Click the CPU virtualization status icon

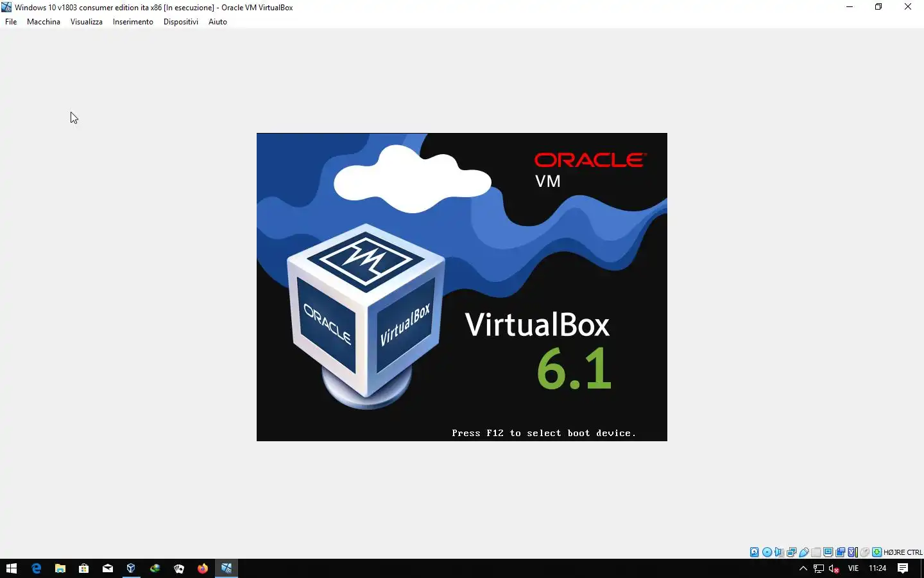click(852, 552)
